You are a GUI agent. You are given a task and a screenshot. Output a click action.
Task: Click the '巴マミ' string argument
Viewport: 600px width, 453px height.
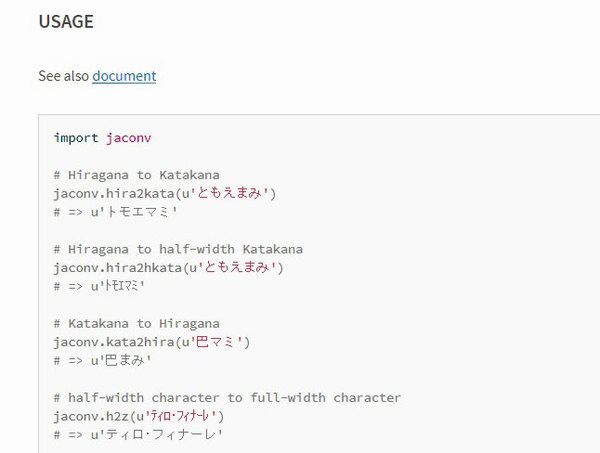pos(215,341)
